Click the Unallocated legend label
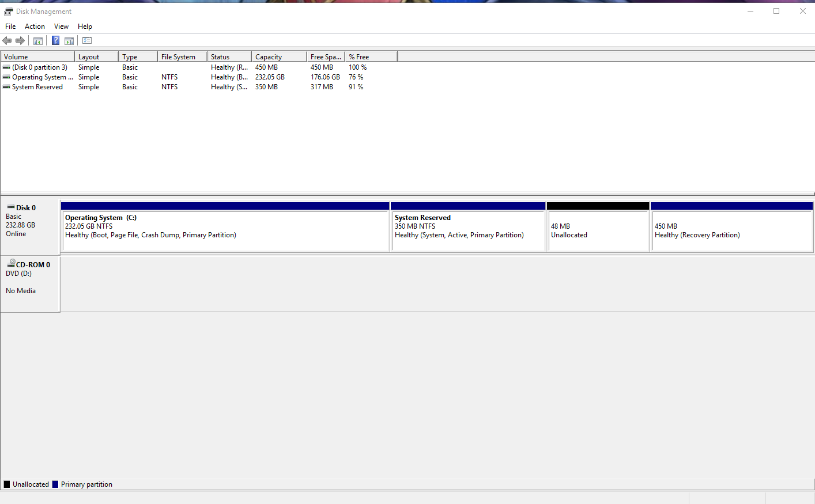Image resolution: width=815 pixels, height=504 pixels. click(31, 484)
